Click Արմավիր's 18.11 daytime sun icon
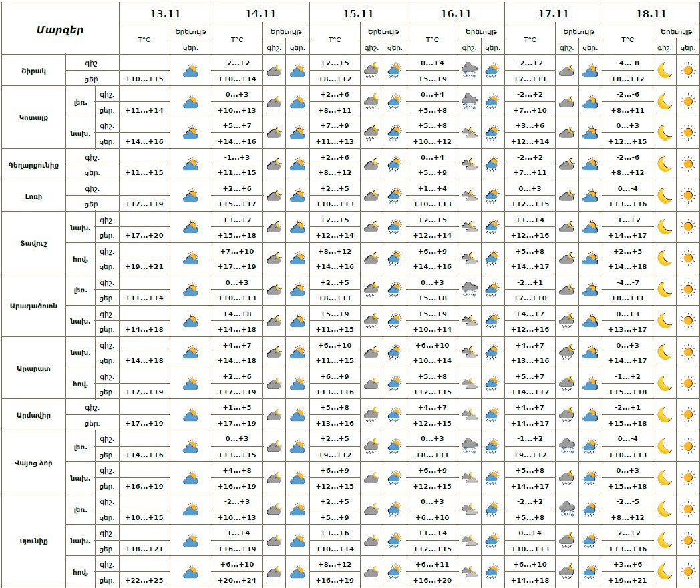 687,415
